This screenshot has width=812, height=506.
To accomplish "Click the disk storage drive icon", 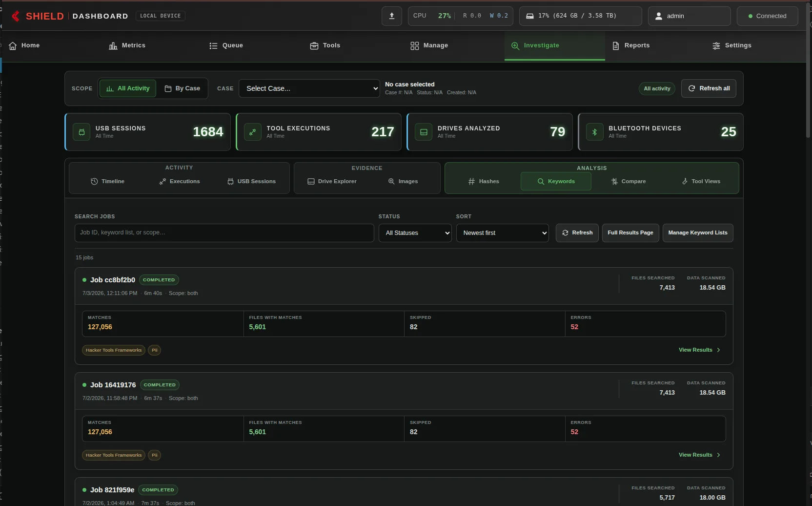I will pos(529,16).
